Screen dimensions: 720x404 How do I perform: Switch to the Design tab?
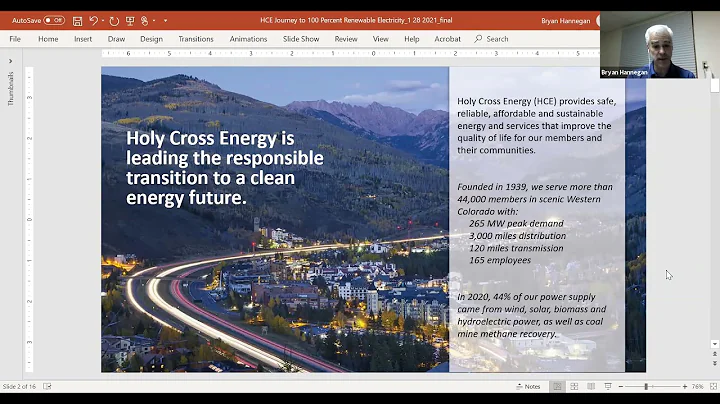[x=152, y=39]
